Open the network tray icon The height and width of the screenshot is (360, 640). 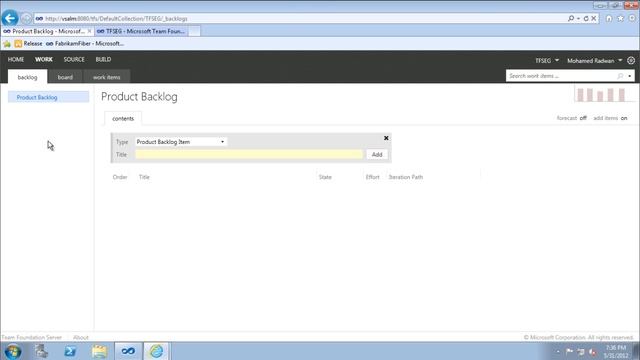pyautogui.click(x=581, y=351)
